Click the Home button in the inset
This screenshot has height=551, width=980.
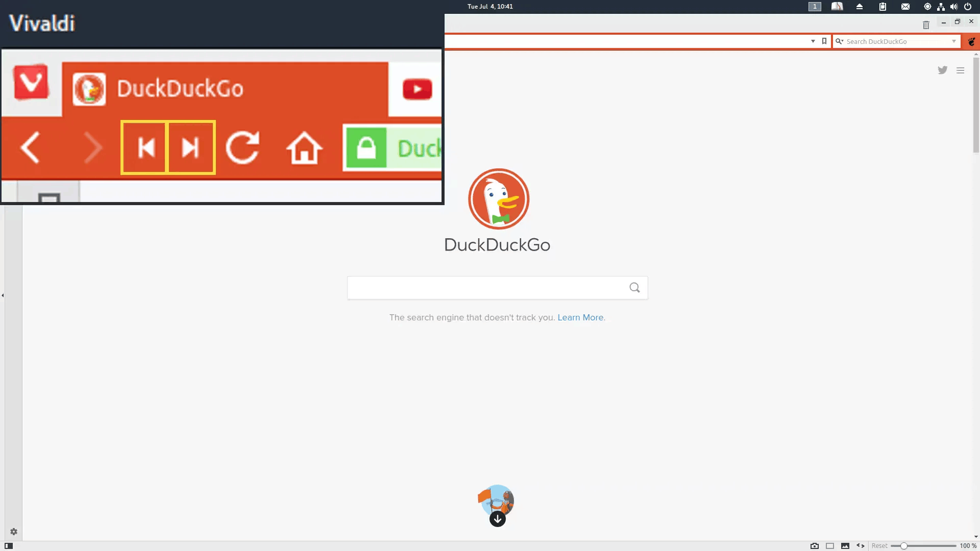[304, 148]
